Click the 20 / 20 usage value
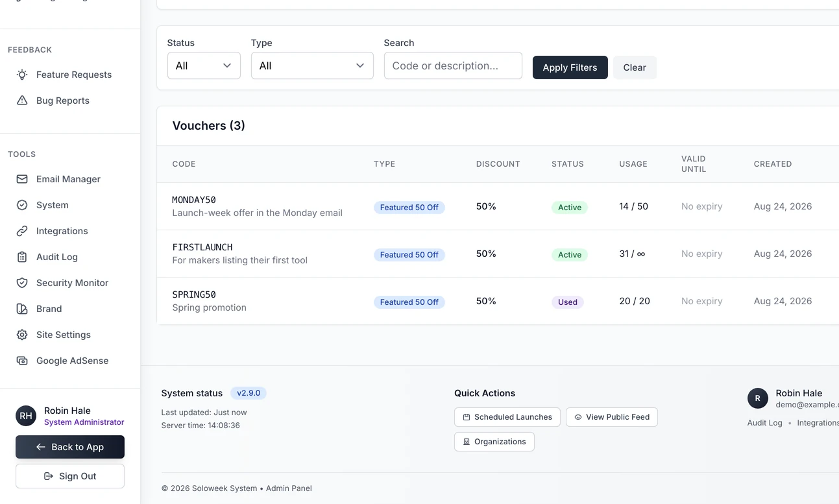 click(x=635, y=301)
